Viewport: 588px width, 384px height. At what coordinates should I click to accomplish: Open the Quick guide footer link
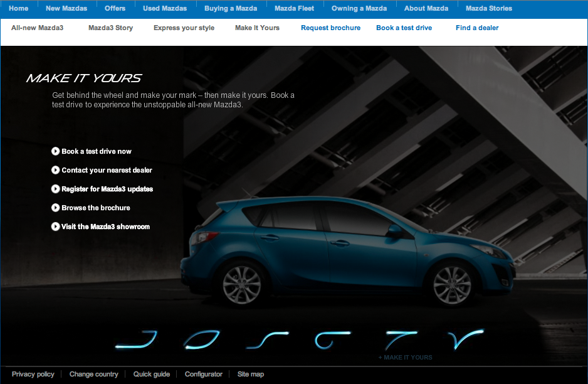point(152,374)
